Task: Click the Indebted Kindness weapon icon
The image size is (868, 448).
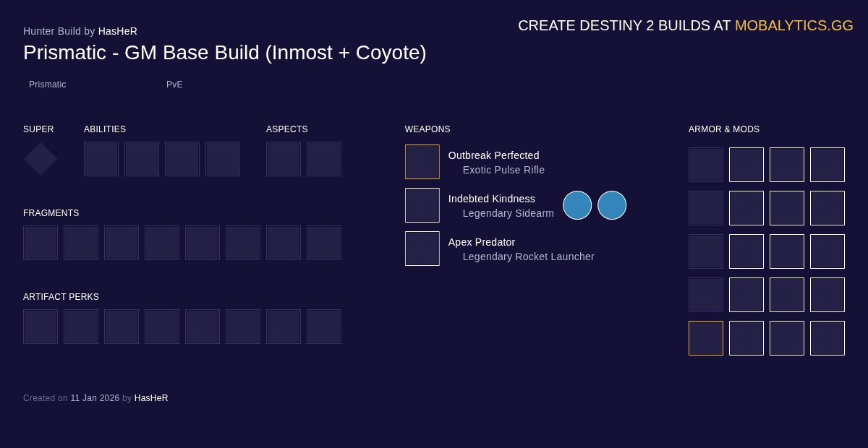Action: [x=422, y=205]
